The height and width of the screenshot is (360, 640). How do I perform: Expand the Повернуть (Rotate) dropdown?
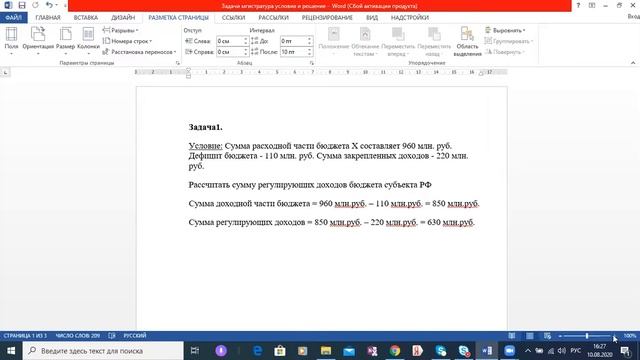point(504,52)
